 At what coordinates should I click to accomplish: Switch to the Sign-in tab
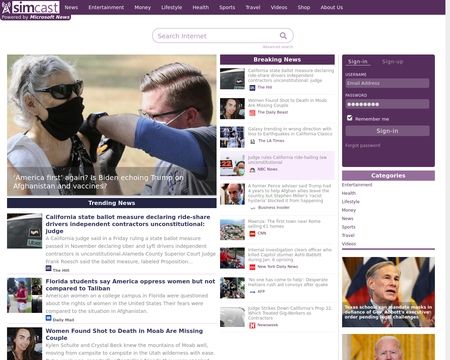point(358,62)
